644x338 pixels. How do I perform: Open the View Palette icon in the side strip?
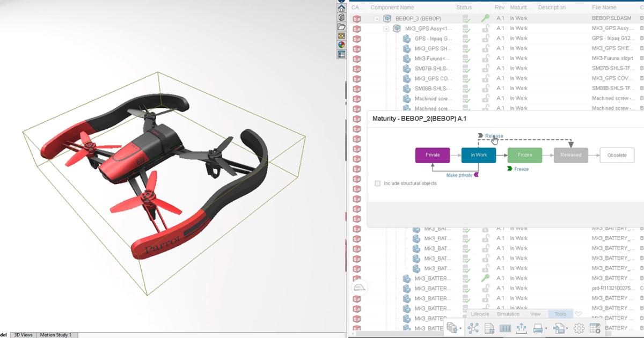[341, 36]
